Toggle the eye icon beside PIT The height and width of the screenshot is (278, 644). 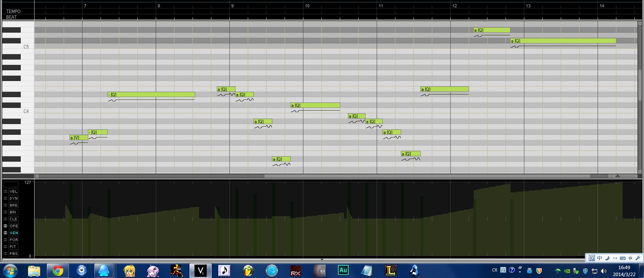tap(5, 247)
